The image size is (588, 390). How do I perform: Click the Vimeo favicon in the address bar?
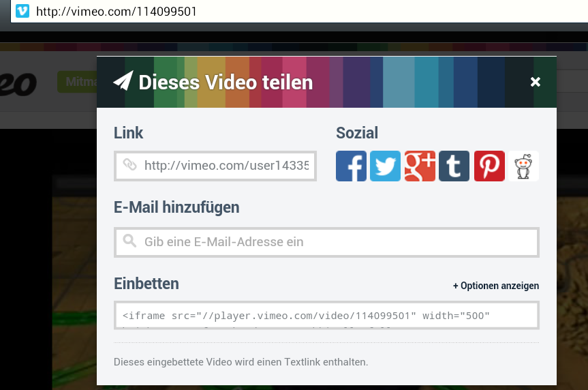(22, 11)
